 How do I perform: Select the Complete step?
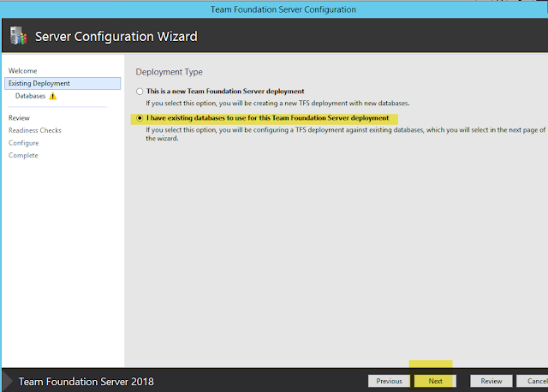(x=23, y=156)
